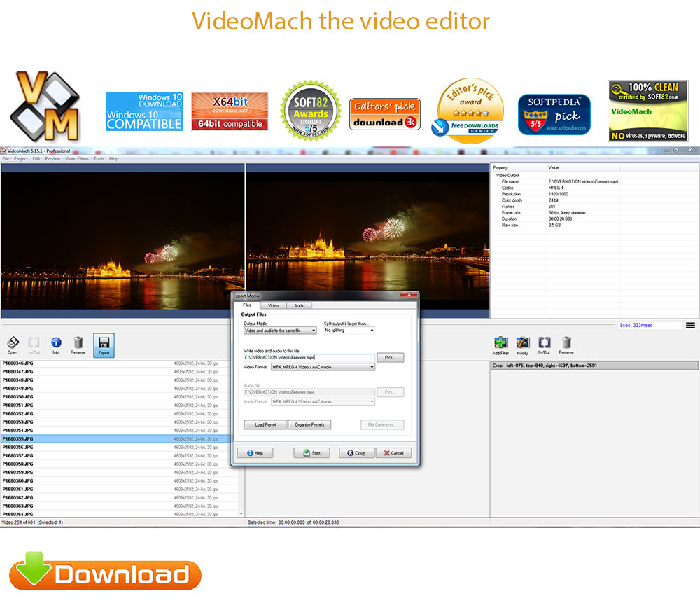
Task: Click the '8sec, 333msec' time field
Action: (650, 325)
